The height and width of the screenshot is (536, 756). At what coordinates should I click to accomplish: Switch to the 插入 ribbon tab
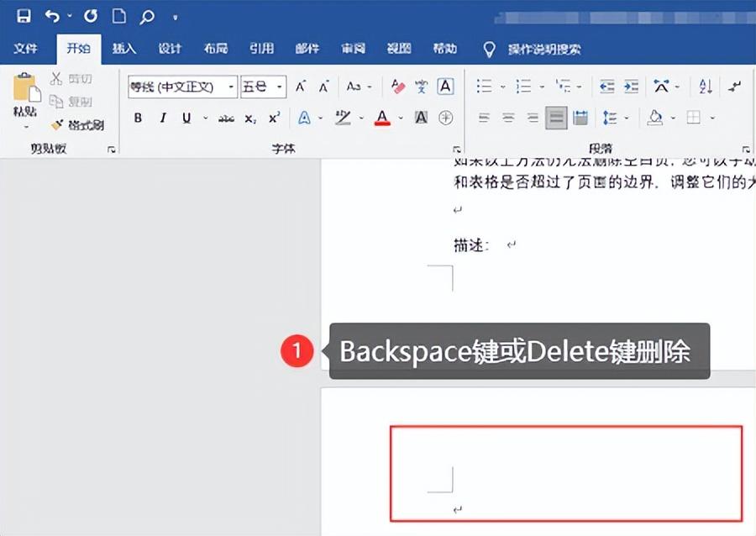(x=123, y=49)
